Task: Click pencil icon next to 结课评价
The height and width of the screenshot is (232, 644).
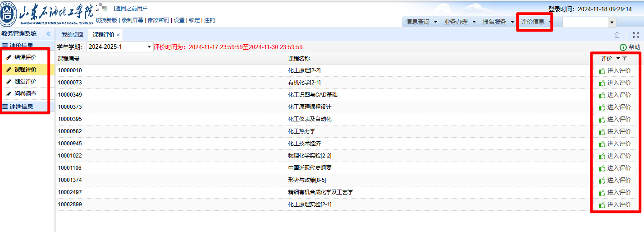Action: pos(9,57)
